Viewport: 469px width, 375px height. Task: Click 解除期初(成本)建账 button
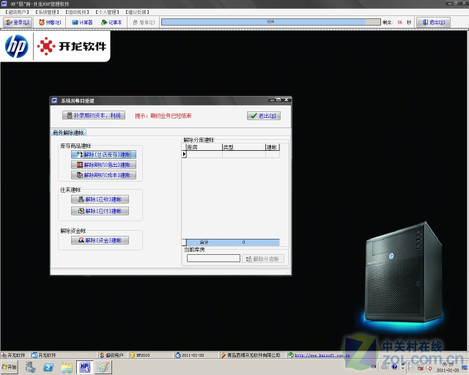[104, 175]
